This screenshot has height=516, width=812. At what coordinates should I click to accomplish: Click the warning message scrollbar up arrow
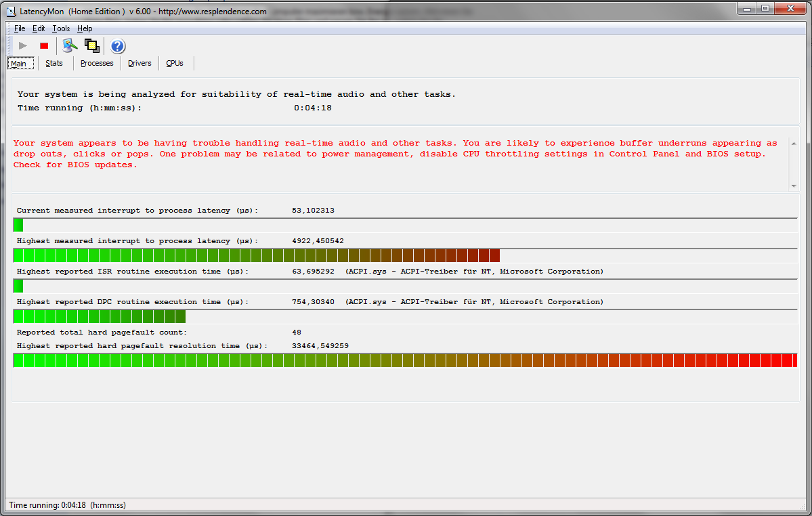click(794, 144)
